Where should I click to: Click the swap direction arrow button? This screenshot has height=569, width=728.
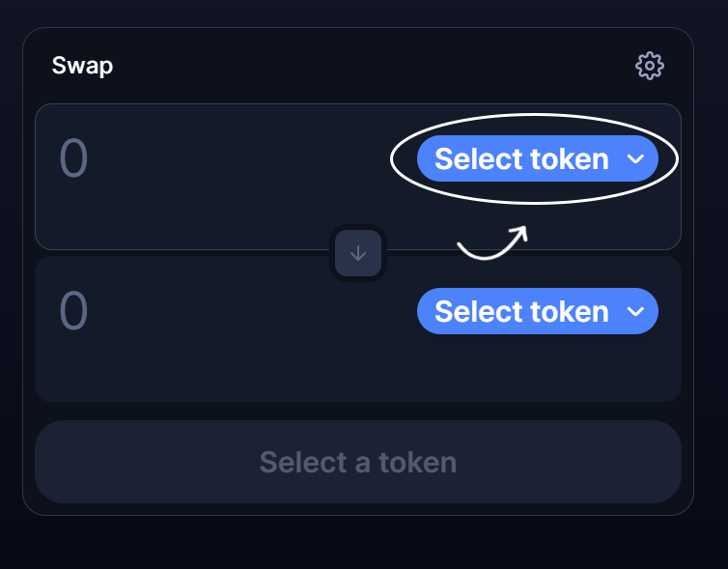click(358, 253)
